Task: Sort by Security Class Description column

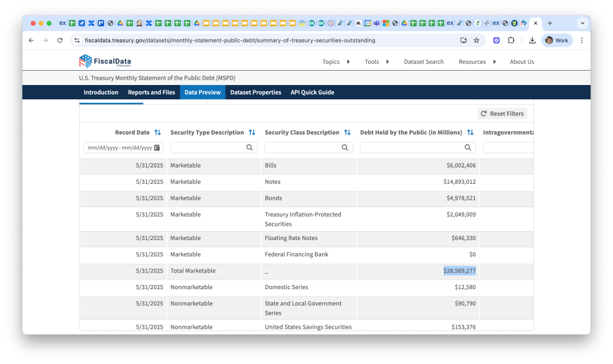Action: click(x=347, y=132)
